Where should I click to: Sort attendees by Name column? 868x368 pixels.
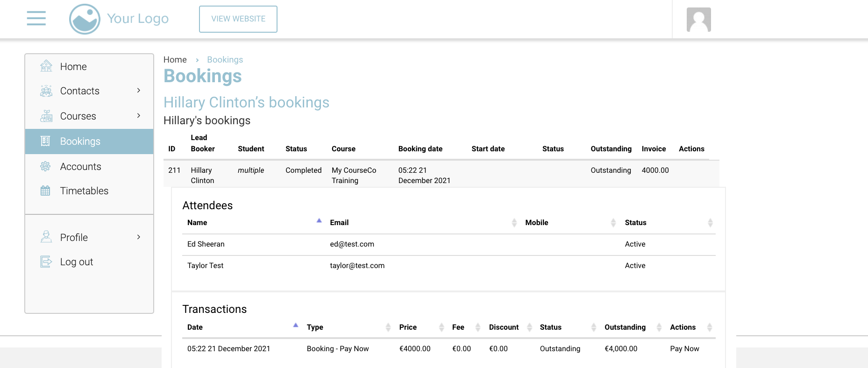[197, 223]
